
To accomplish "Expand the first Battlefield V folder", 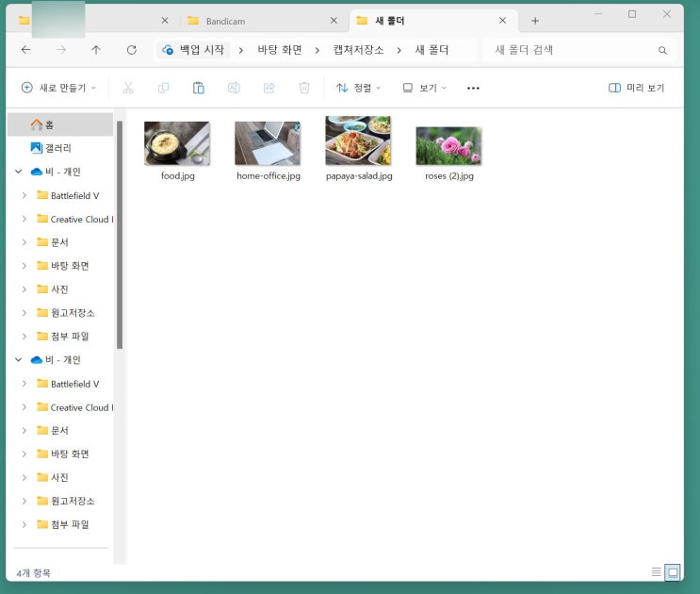I will pos(24,195).
